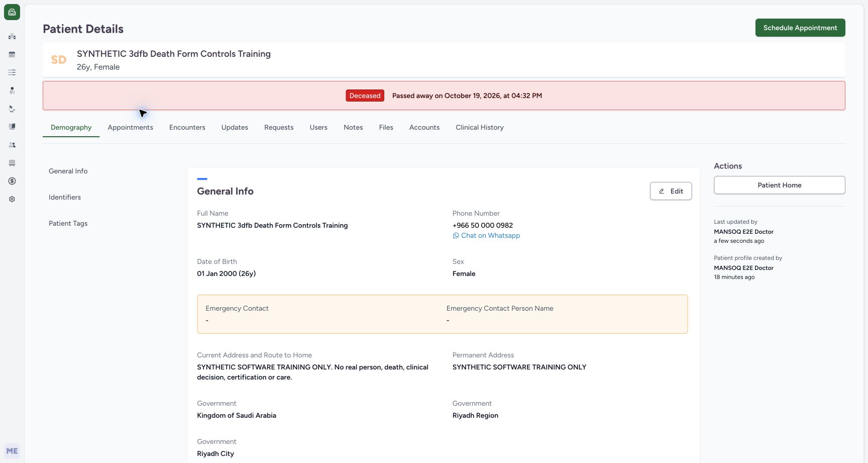868x463 pixels.
Task: Open the calendar sidebar icon
Action: 12,54
